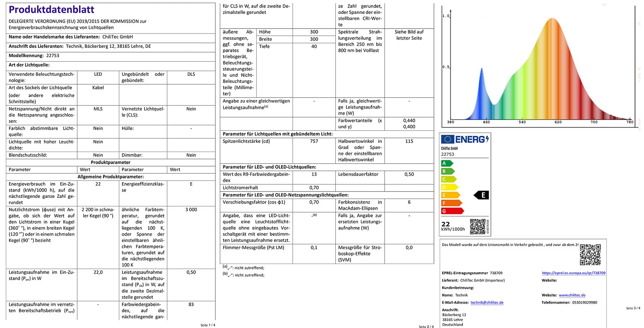Click the 'Modellkennung: 22753' line

click(34, 55)
